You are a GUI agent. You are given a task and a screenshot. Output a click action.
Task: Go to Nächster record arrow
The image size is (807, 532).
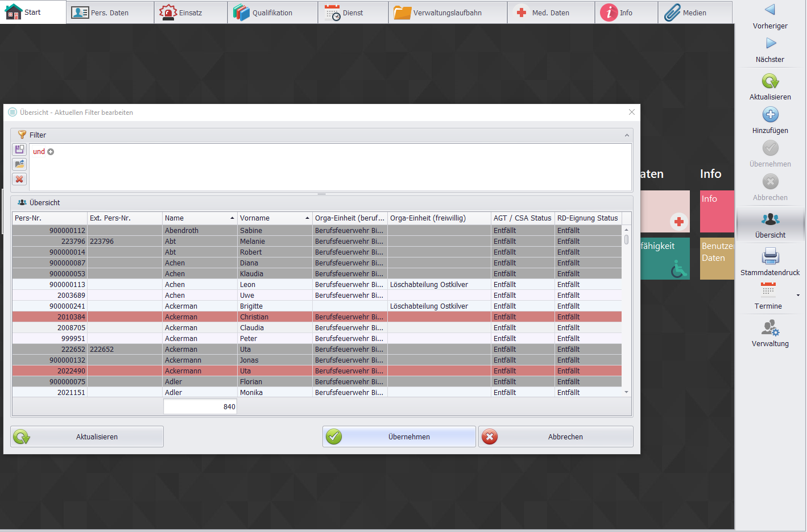coord(770,43)
